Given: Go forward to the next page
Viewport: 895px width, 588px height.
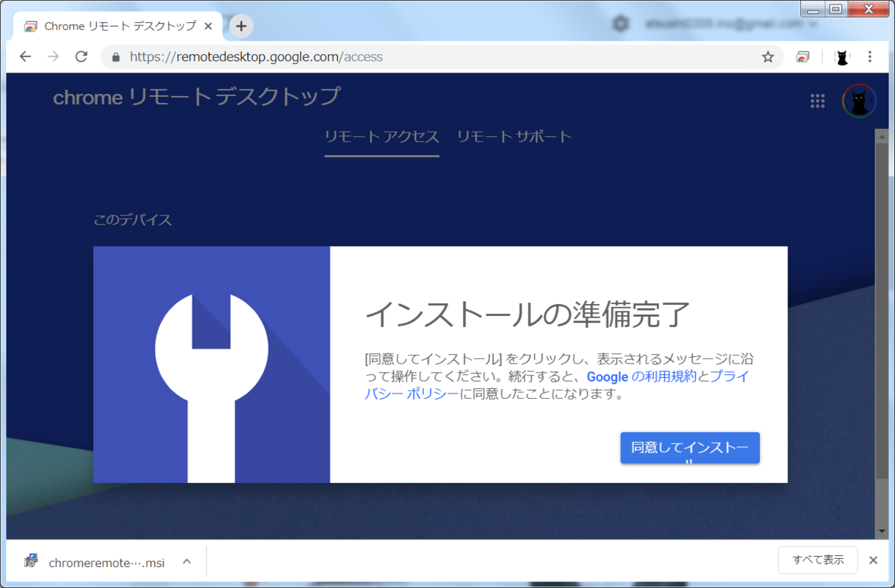Looking at the screenshot, I should 53,57.
